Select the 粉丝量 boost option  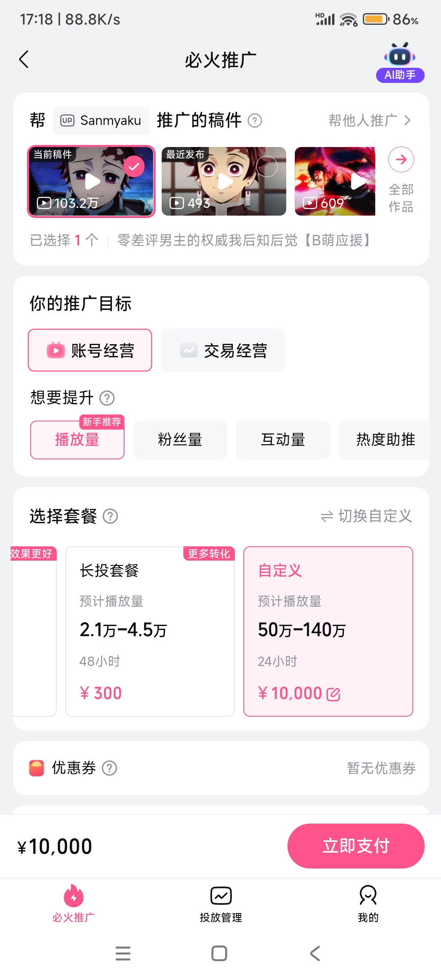[180, 440]
